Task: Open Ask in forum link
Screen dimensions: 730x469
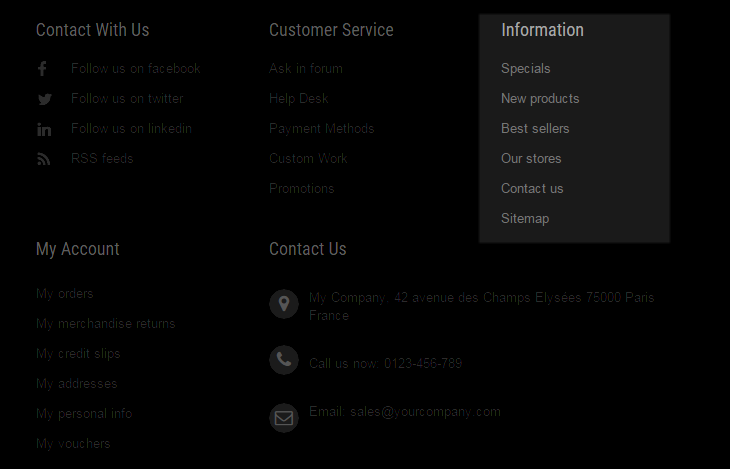Action: pos(306,69)
